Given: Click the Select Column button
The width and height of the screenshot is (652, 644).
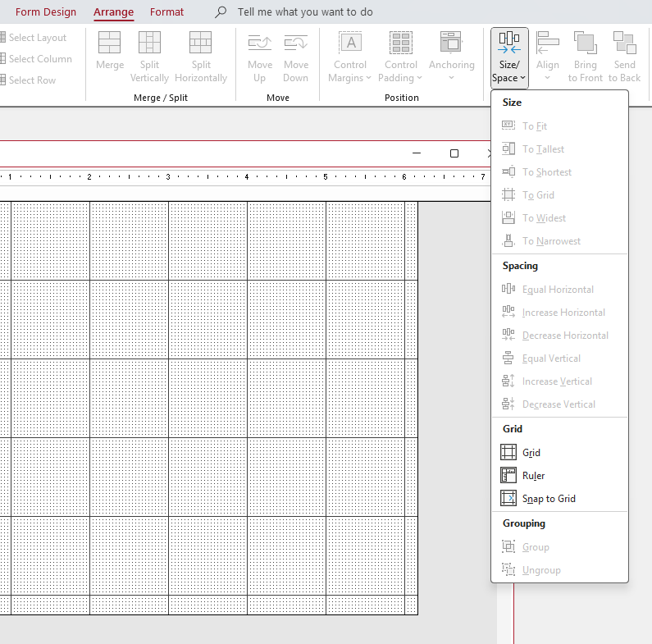Looking at the screenshot, I should 39,59.
